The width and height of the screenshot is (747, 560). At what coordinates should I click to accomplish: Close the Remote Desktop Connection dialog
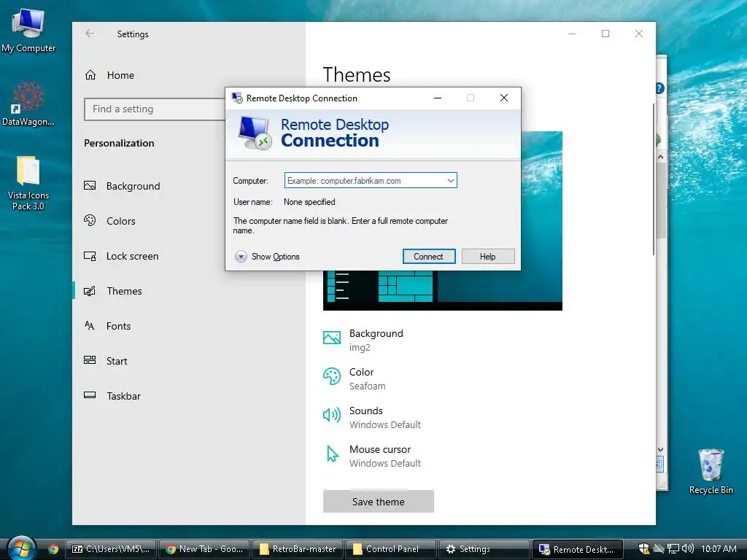click(504, 98)
